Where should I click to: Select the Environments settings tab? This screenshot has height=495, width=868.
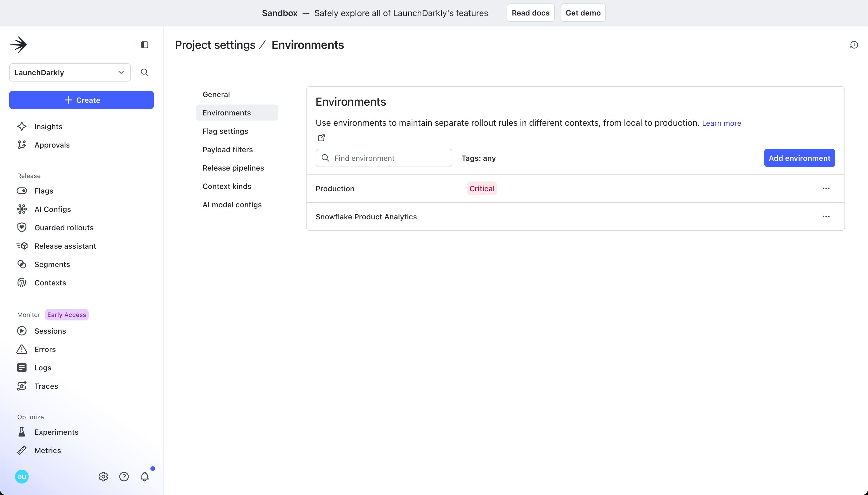[237, 113]
